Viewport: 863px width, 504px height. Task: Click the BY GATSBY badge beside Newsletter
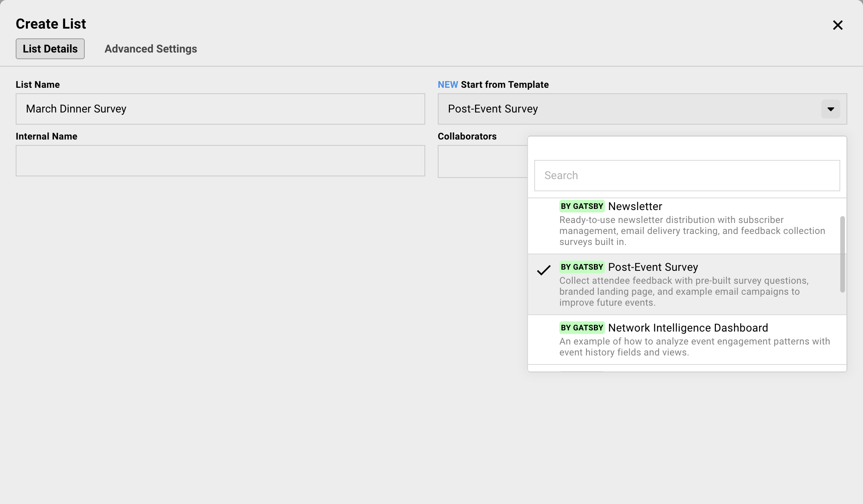tap(581, 206)
